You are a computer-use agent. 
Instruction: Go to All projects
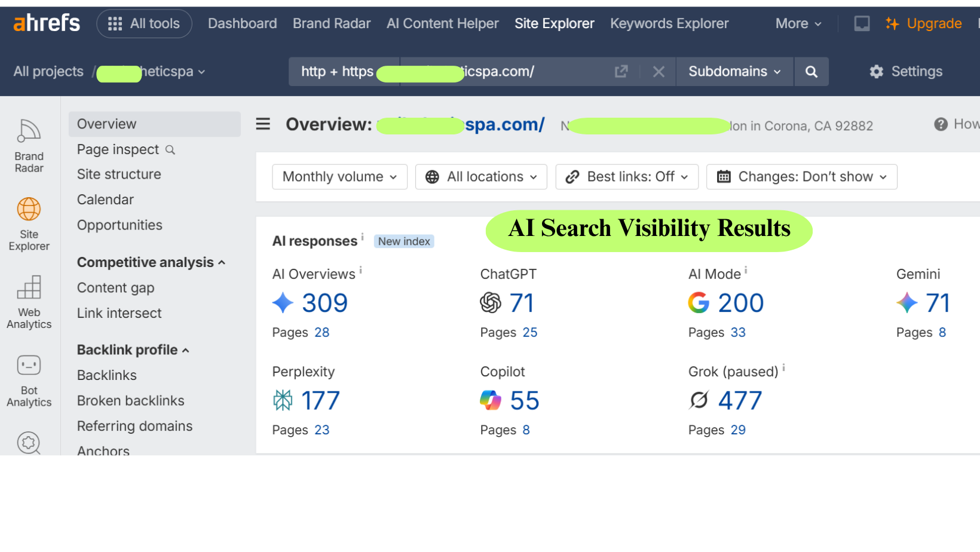(48, 72)
